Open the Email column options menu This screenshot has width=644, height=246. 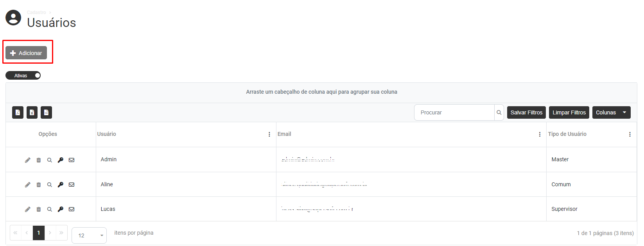(540, 134)
